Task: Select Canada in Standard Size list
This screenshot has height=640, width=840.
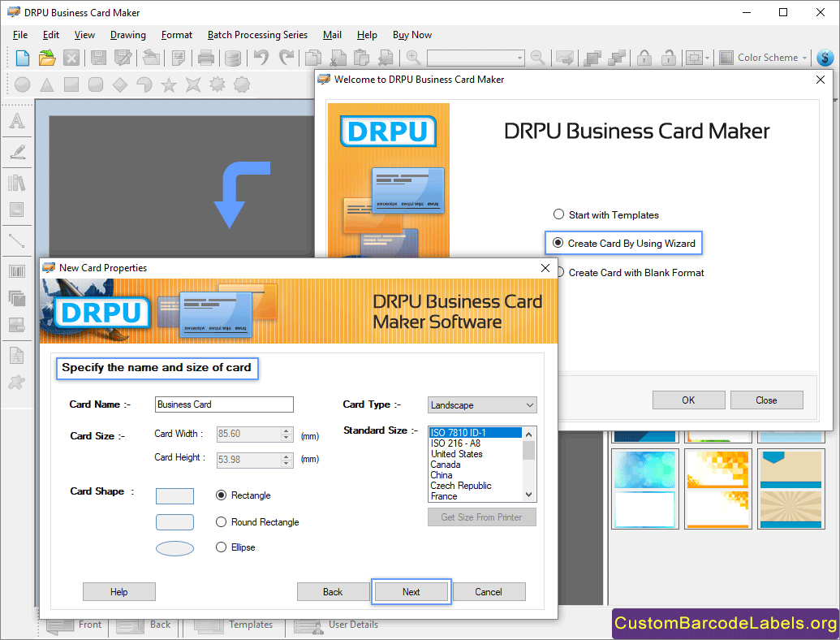Action: 475,465
